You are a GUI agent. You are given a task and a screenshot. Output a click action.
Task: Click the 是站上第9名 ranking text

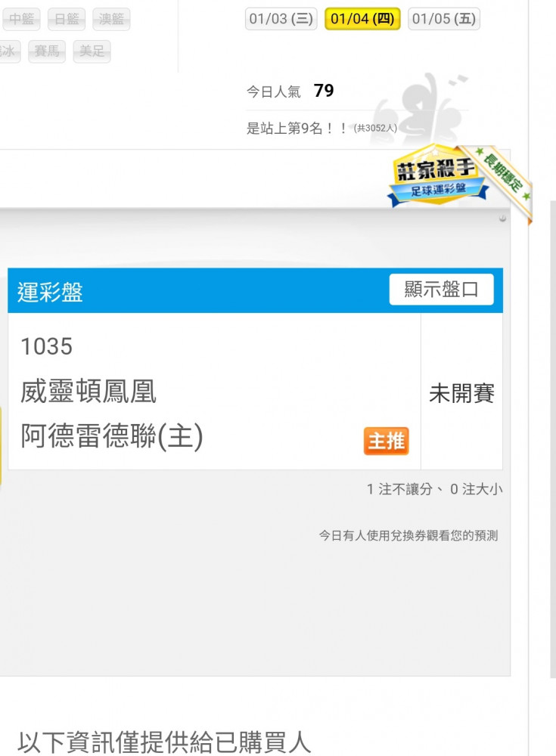[297, 128]
